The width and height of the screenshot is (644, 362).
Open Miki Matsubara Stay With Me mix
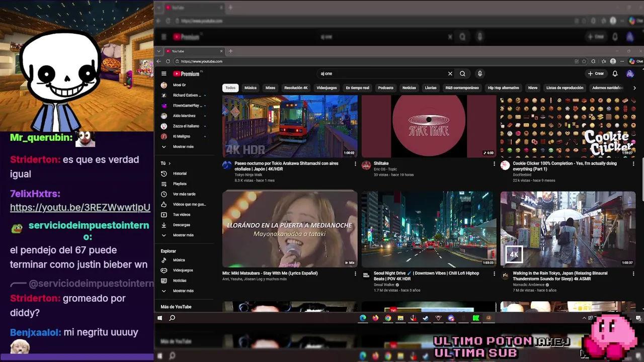[x=290, y=229]
